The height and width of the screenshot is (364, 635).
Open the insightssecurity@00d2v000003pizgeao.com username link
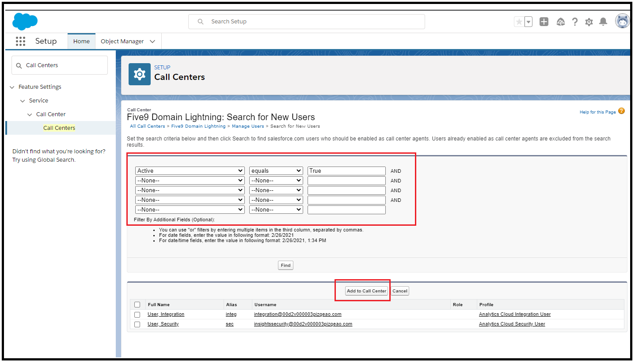tap(303, 324)
